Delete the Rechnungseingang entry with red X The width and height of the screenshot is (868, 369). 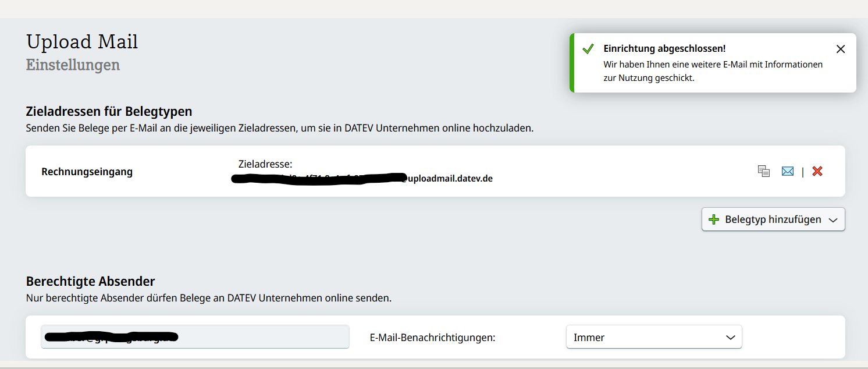coord(817,171)
